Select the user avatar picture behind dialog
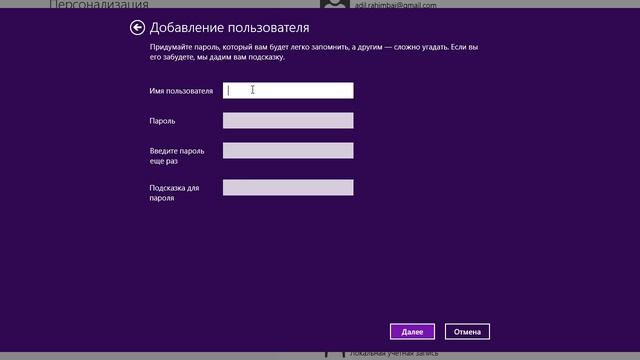 (x=335, y=4)
